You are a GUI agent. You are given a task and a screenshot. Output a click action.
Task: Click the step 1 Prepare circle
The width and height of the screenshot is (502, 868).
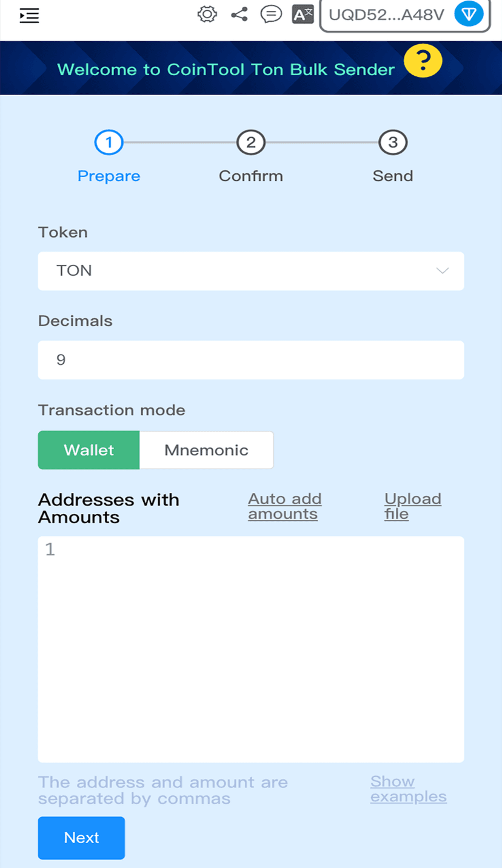click(109, 143)
